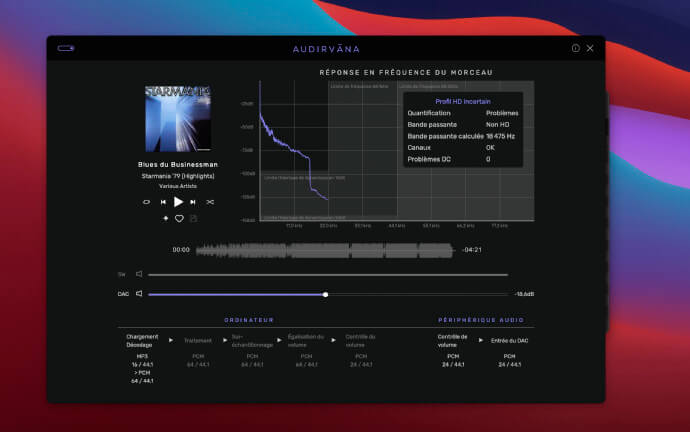Click the PÉRIPHÉRIQUE AUDIO section heading
Image resolution: width=690 pixels, height=432 pixels.
[x=481, y=320]
